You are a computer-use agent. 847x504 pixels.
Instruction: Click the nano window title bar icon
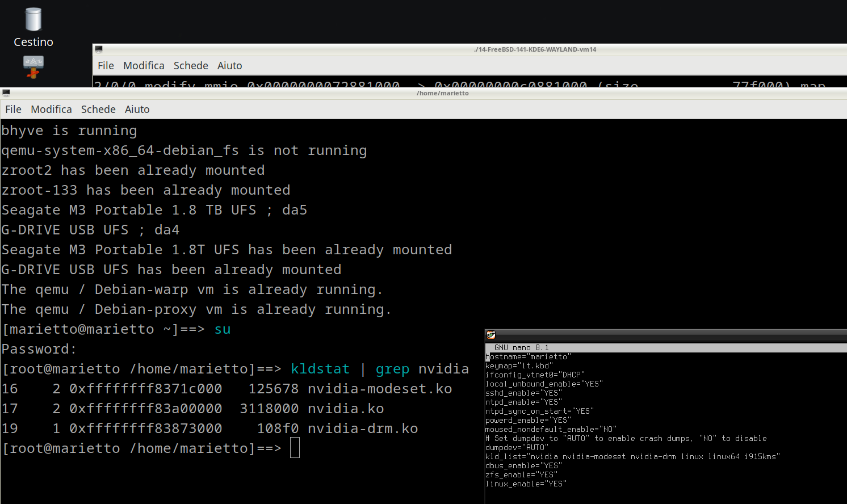pyautogui.click(x=491, y=335)
